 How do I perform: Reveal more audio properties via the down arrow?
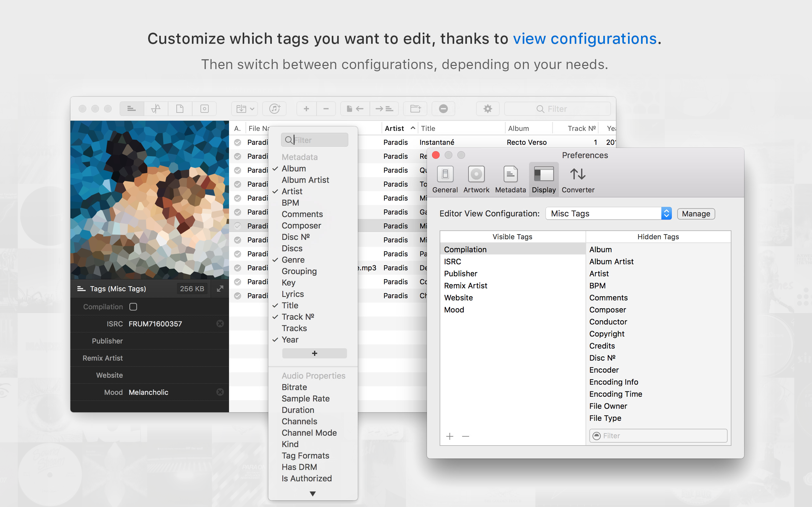point(312,493)
